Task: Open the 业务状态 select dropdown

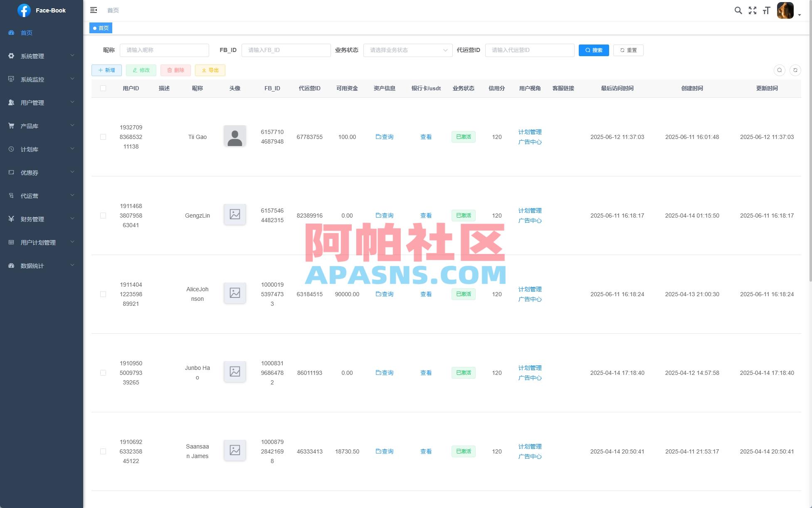Action: click(408, 50)
